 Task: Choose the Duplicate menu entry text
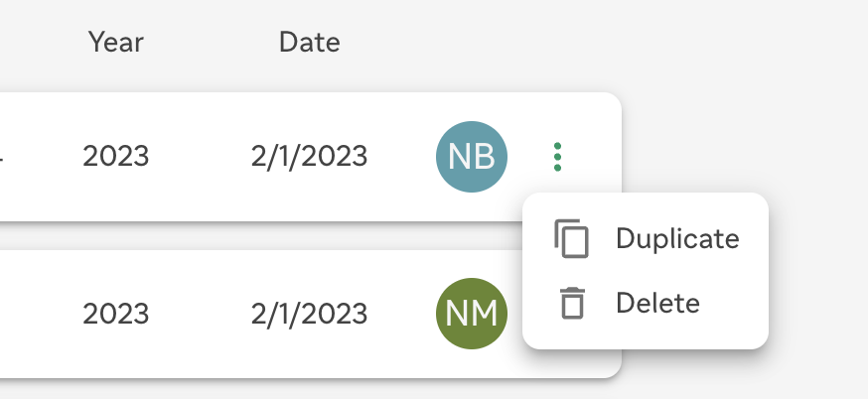click(677, 239)
